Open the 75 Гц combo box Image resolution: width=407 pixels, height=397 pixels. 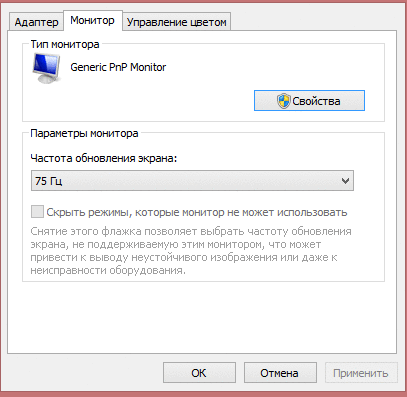point(192,181)
